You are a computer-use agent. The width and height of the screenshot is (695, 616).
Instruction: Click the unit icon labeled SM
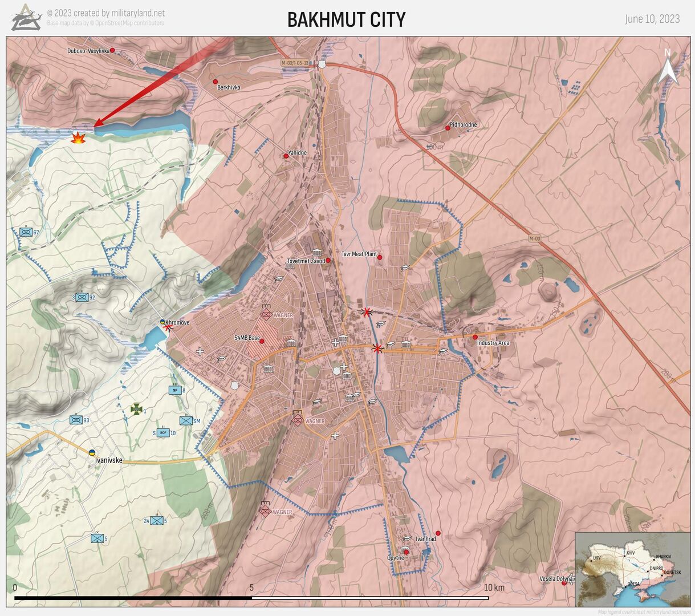[x=186, y=420]
